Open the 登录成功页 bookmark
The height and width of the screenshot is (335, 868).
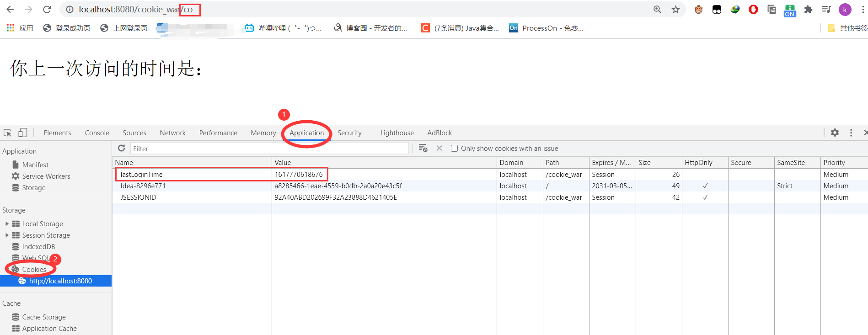[x=67, y=28]
